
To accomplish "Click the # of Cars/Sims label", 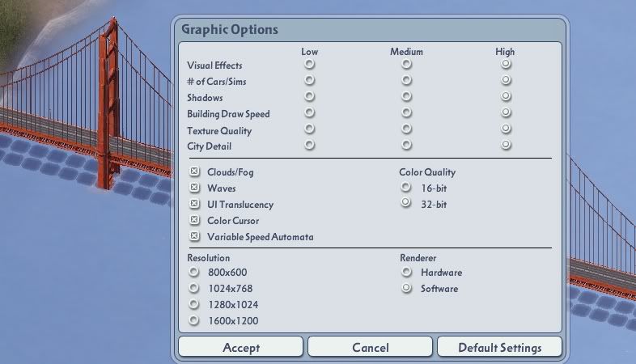I will point(217,82).
